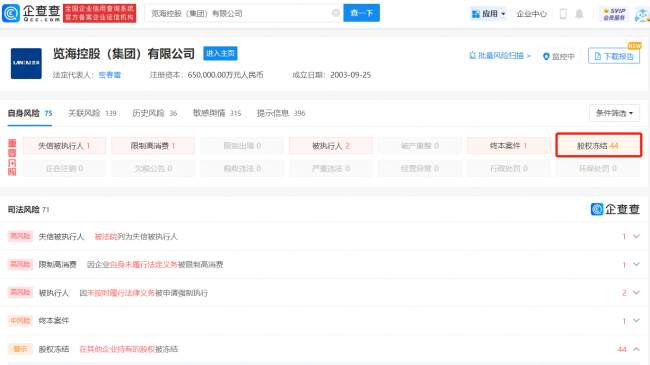Click the 司法风险 71 section heading
650x365 pixels.
pos(28,209)
